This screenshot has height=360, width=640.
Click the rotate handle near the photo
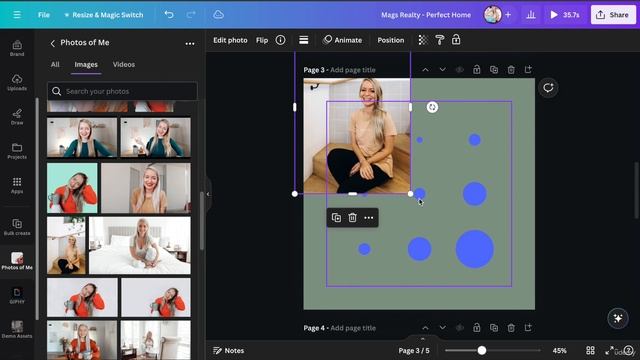click(432, 107)
